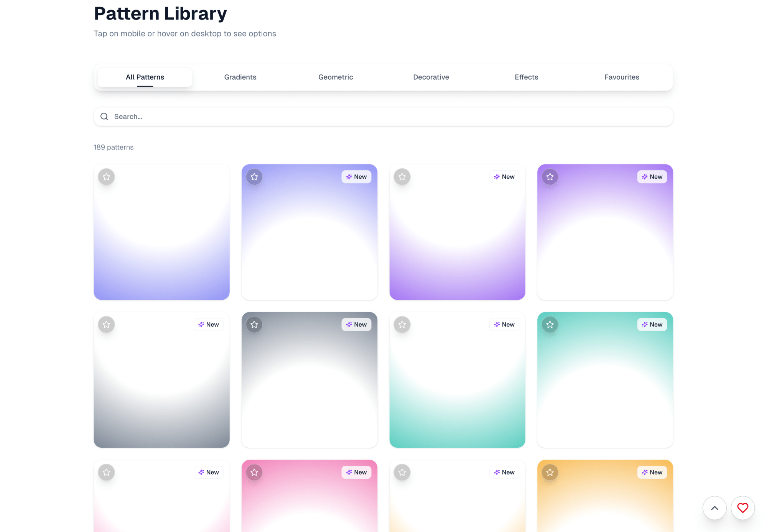
Task: Select the gray top-glow pattern thumbnail
Action: point(309,380)
